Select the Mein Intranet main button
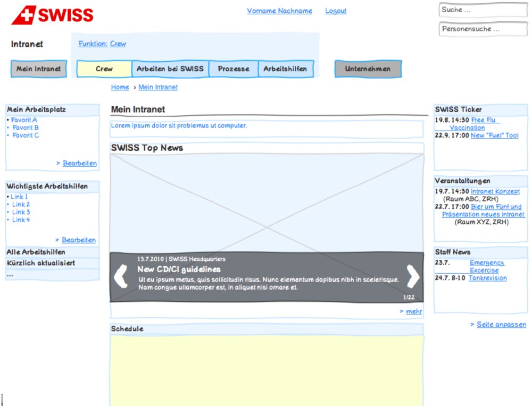Image resolution: width=532 pixels, height=406 pixels. point(39,69)
